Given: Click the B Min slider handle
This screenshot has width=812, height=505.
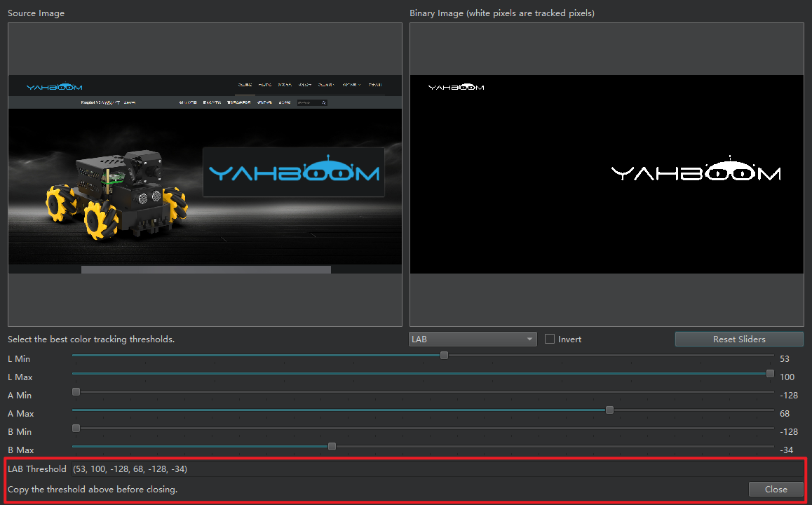Looking at the screenshot, I should point(76,429).
